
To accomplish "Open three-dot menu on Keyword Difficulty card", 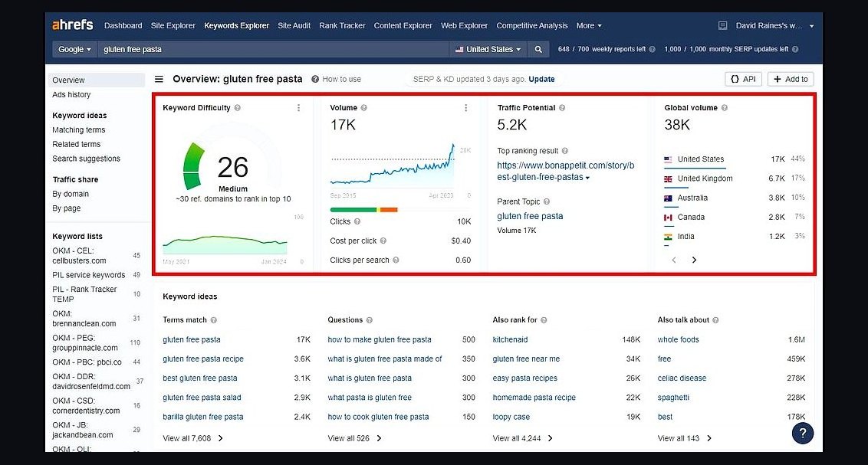I will pos(299,108).
